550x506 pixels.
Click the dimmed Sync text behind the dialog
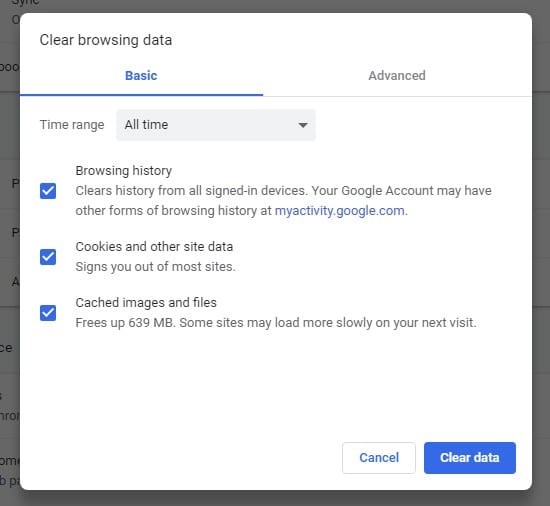point(25,2)
